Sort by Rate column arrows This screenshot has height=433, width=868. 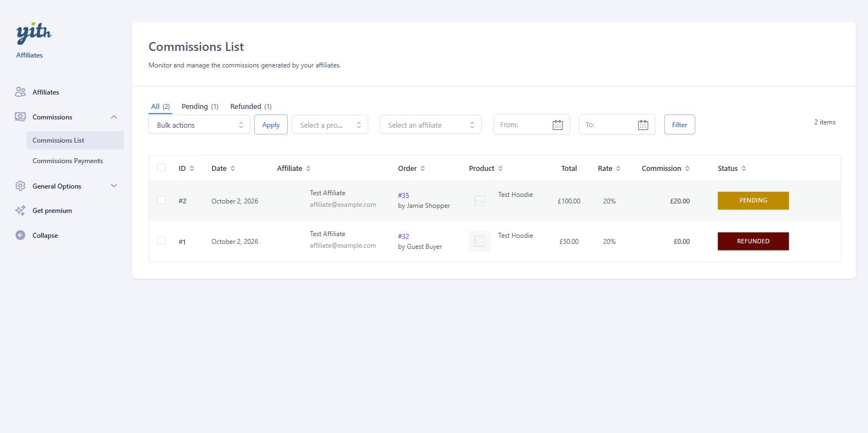[x=618, y=168]
